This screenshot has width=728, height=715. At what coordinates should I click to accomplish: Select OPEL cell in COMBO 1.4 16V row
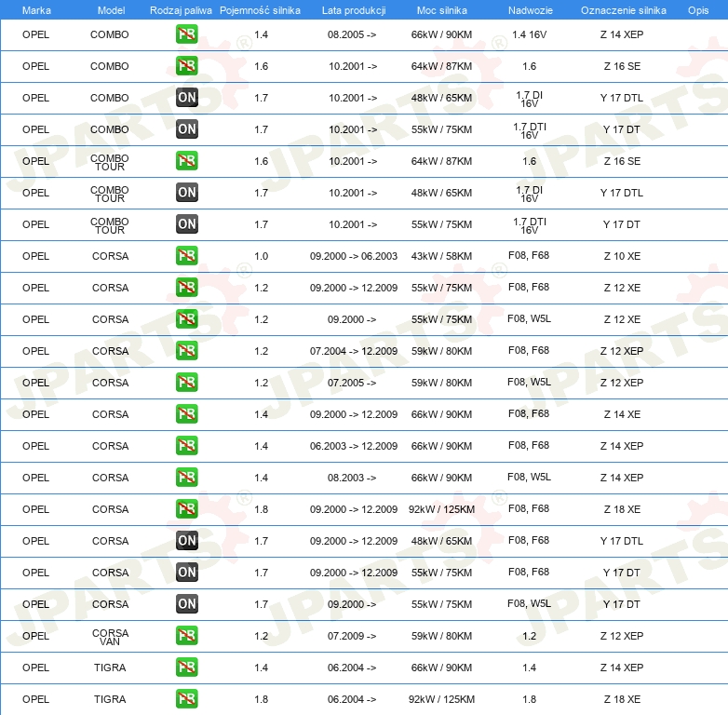35,34
